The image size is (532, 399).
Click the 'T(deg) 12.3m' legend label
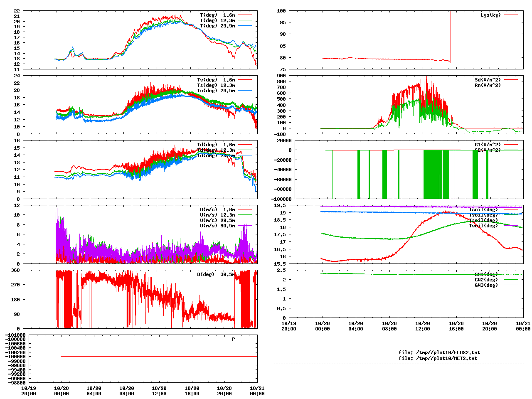click(x=217, y=20)
